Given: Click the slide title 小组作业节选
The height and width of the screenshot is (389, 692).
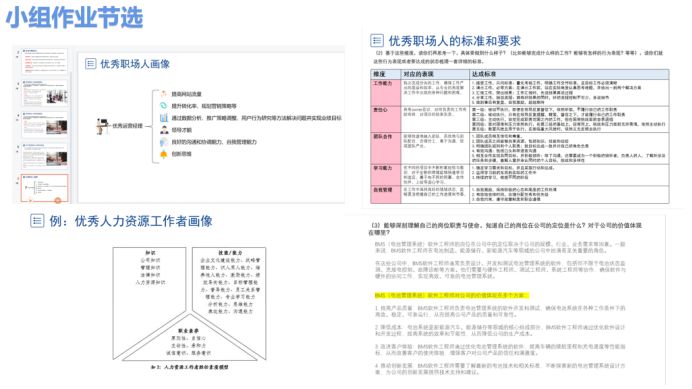Looking at the screenshot, I should (74, 18).
